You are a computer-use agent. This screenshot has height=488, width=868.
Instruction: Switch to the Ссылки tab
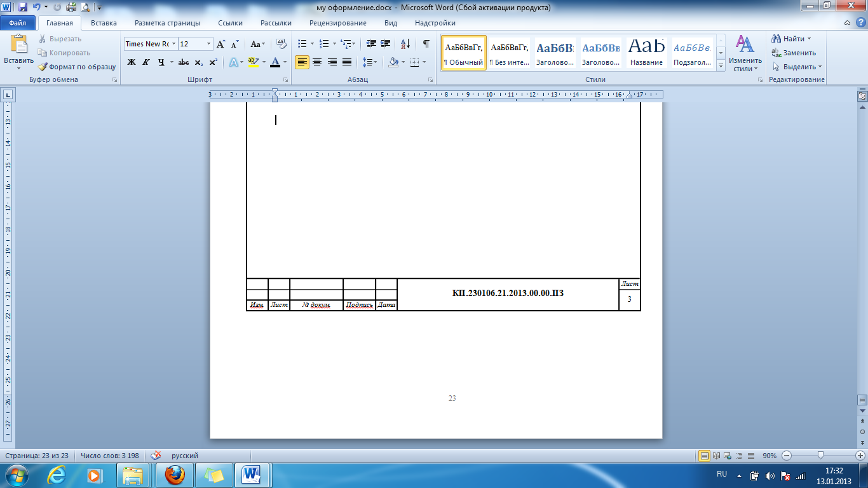(230, 23)
